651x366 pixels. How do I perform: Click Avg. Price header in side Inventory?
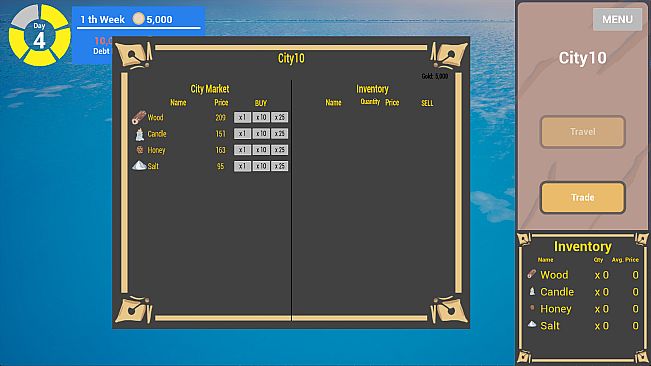tap(625, 260)
